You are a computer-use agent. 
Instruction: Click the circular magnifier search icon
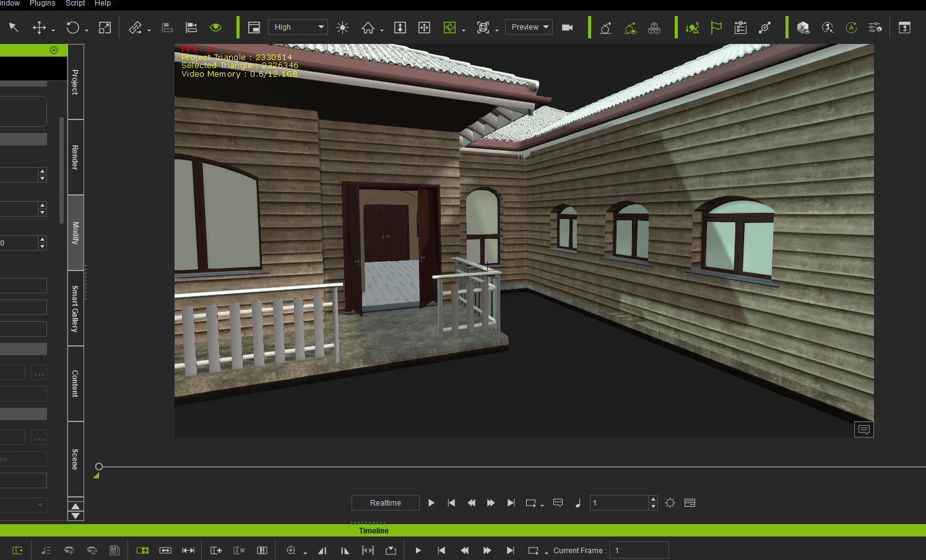(828, 27)
